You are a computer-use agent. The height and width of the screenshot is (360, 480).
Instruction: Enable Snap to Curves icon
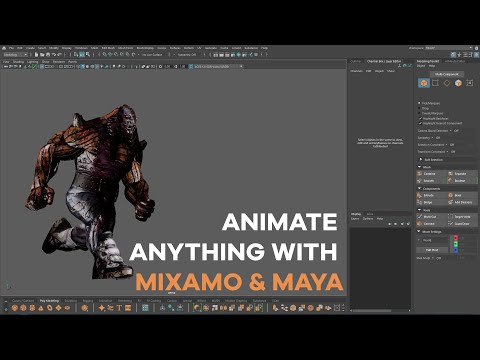tap(110, 54)
